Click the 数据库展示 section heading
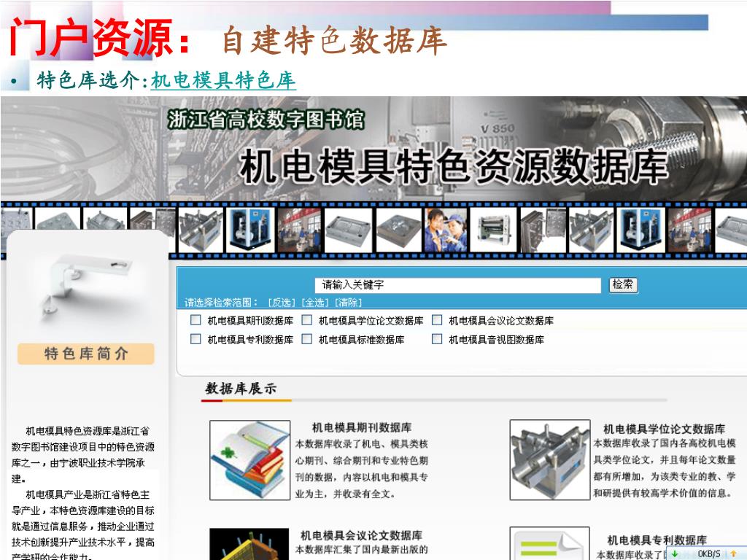The width and height of the screenshot is (747, 560). point(241,389)
